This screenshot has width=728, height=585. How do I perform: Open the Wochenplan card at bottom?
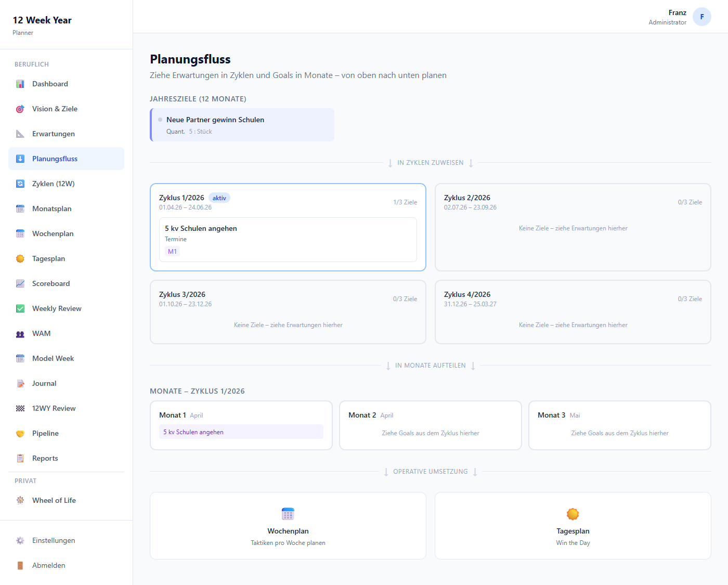(x=288, y=526)
